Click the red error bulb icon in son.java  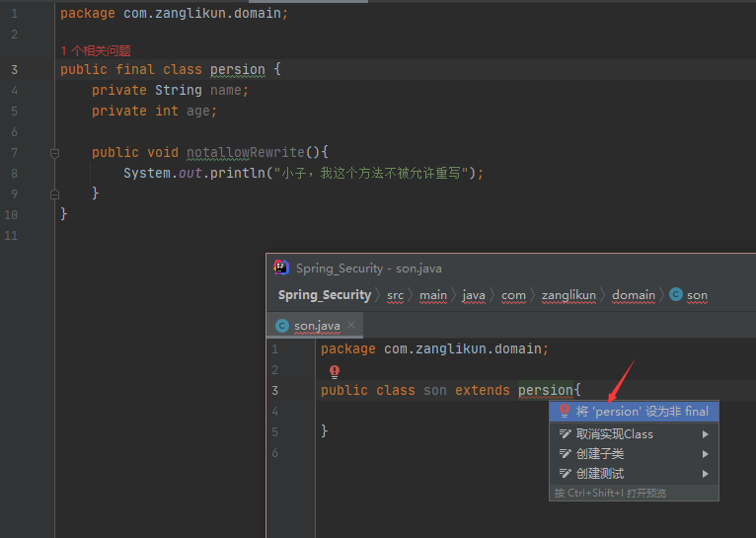(x=335, y=371)
